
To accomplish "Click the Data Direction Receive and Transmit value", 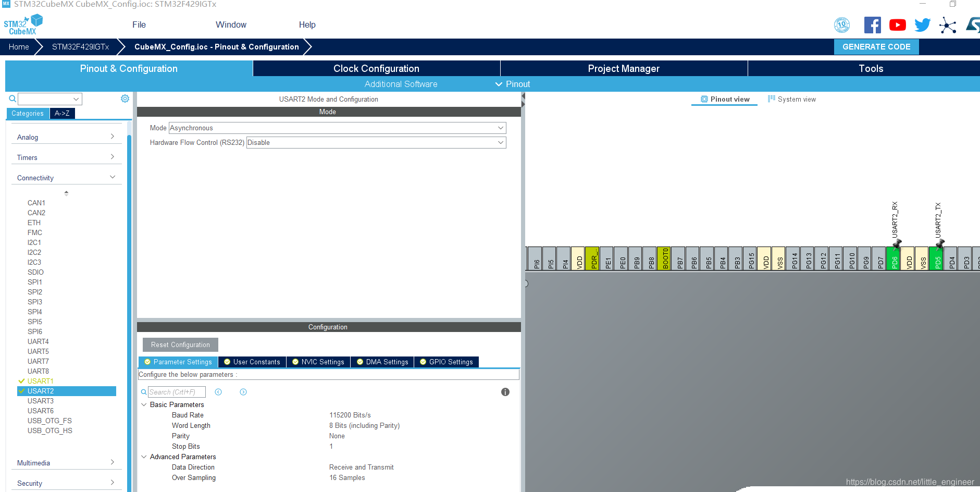I will coord(361,467).
